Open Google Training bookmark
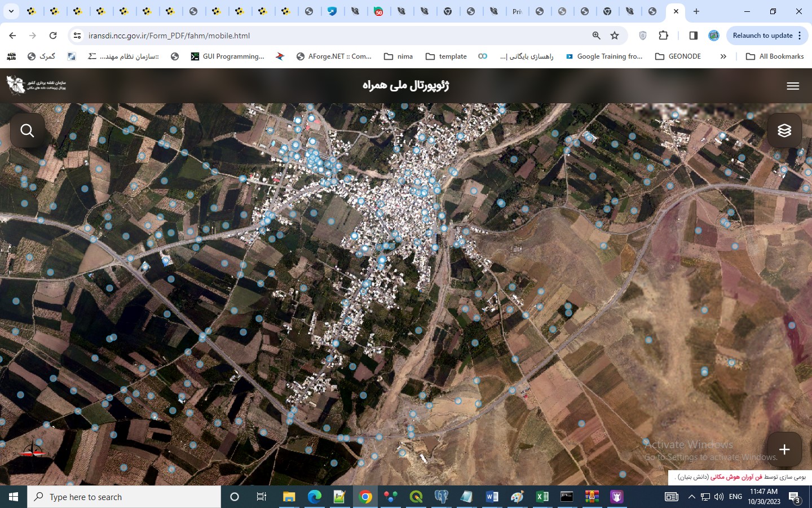 pyautogui.click(x=604, y=56)
